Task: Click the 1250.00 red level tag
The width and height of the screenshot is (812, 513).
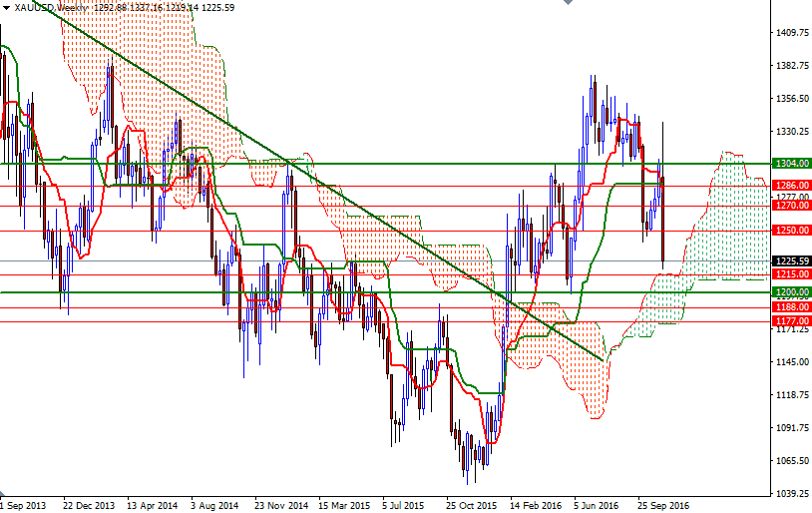Action: [x=790, y=231]
